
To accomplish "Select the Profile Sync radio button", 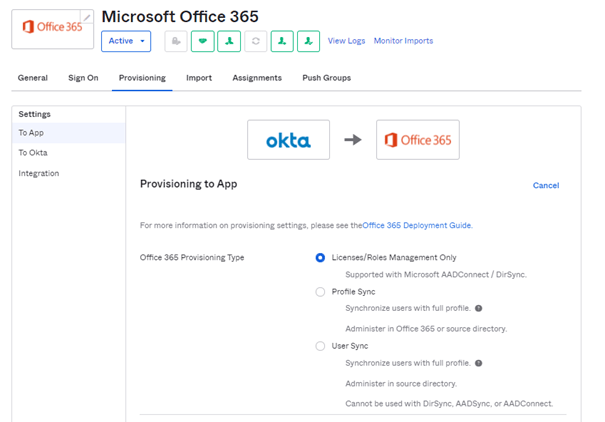I will click(x=320, y=292).
